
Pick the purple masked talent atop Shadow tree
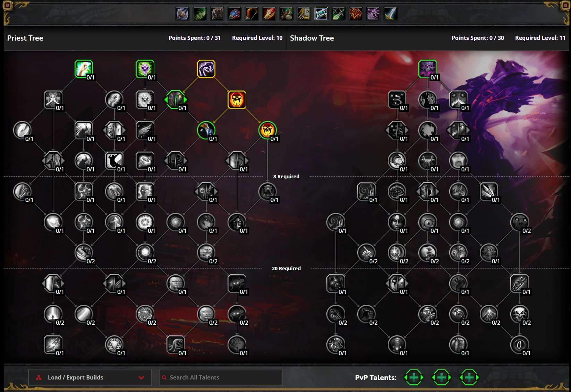tap(427, 69)
